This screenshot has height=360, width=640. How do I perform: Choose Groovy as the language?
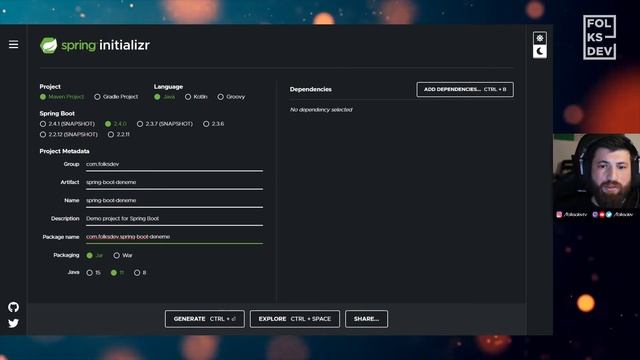(x=231, y=97)
